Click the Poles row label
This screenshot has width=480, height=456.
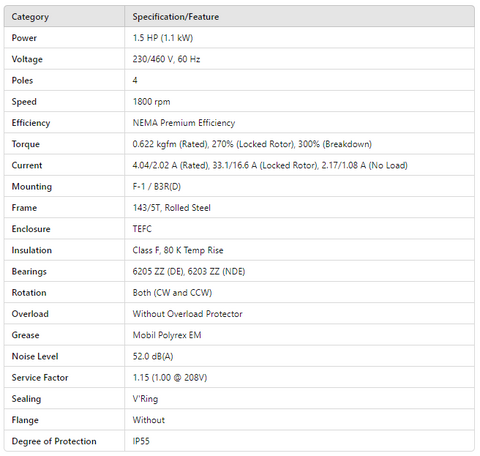[x=22, y=80]
